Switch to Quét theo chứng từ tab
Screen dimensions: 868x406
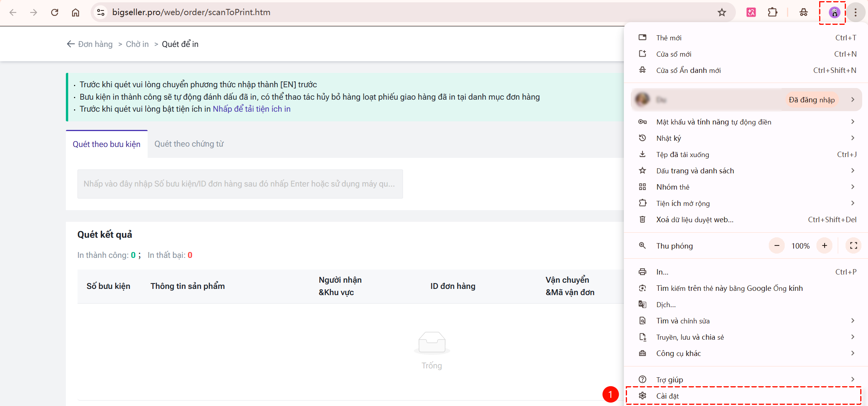189,144
